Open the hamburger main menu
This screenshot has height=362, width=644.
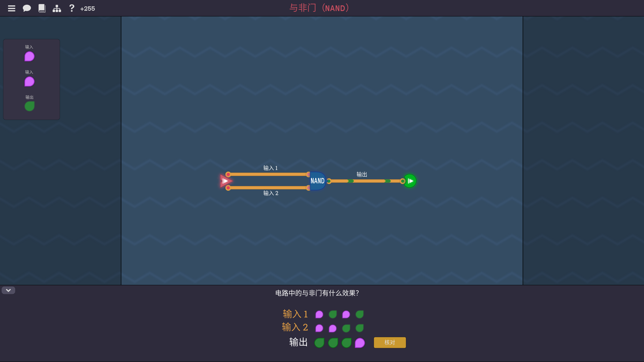coord(12,8)
